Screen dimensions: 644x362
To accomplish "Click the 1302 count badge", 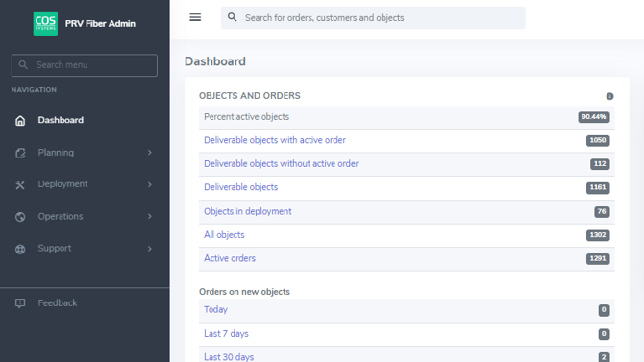I will [598, 235].
